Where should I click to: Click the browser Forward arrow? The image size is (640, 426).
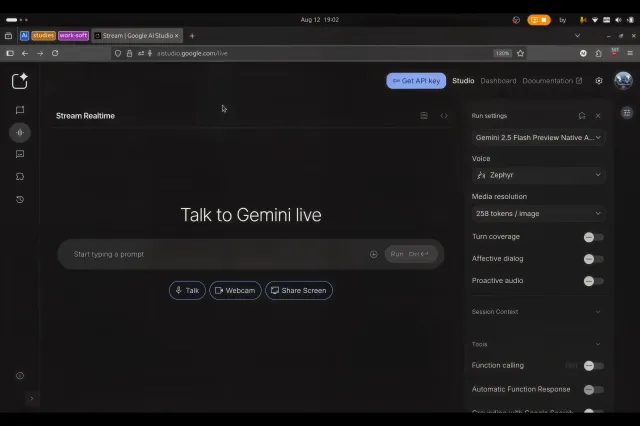click(x=40, y=53)
